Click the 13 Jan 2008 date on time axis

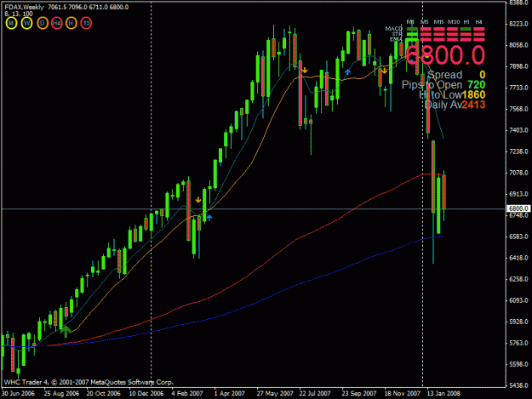(443, 393)
